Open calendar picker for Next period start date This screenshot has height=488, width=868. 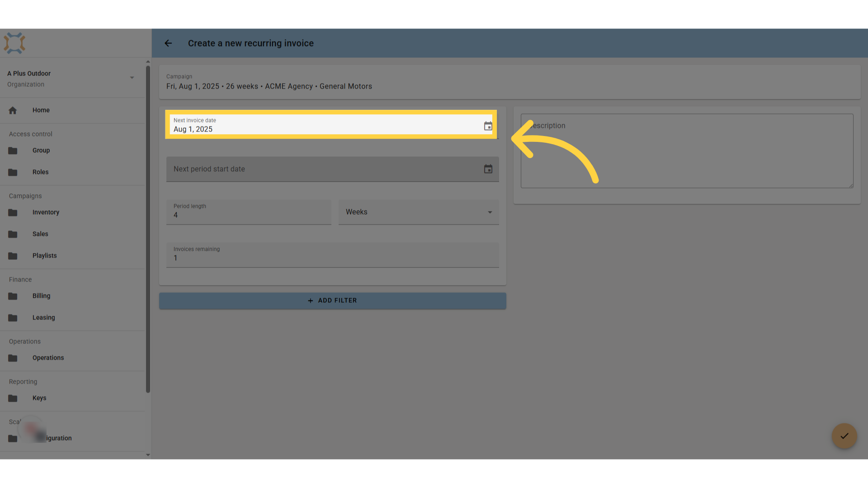488,169
